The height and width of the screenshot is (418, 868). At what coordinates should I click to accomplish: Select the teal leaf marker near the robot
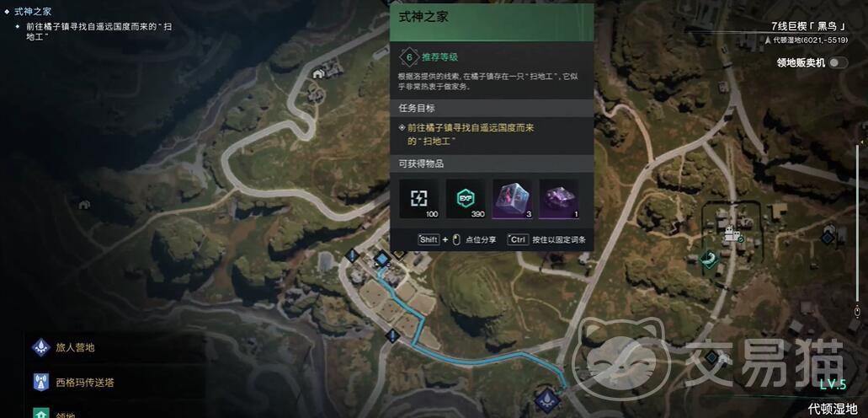click(x=708, y=260)
